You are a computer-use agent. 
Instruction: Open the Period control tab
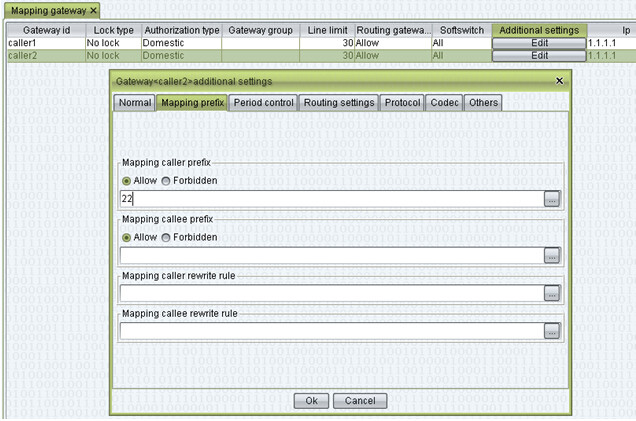tap(263, 102)
